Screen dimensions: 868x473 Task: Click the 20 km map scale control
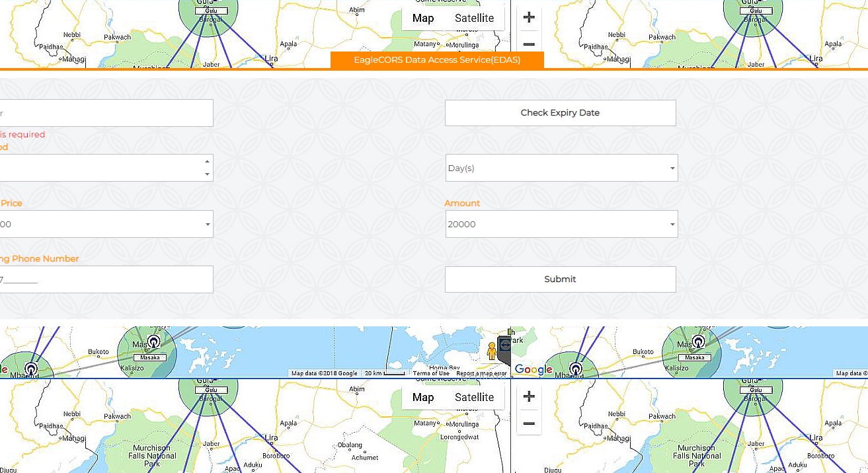pyautogui.click(x=385, y=373)
